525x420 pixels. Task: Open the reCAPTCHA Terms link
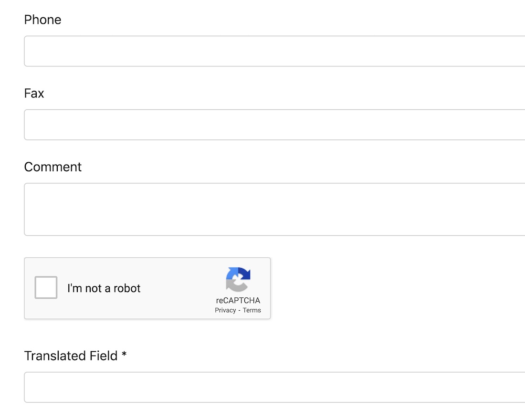[x=252, y=310]
